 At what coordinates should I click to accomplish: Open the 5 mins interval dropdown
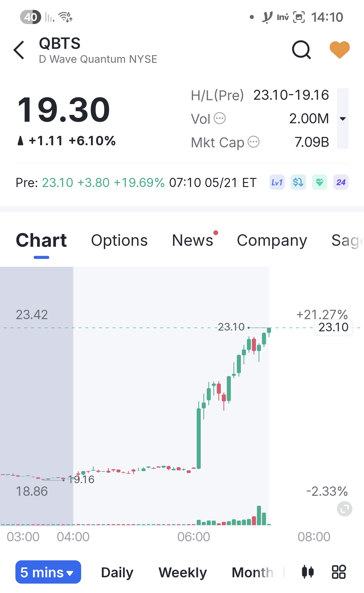48,572
